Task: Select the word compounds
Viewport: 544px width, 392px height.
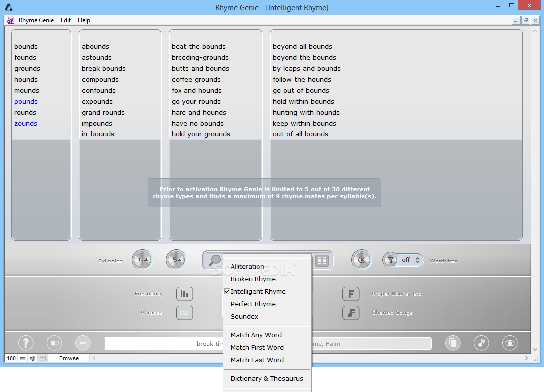Action: point(100,79)
